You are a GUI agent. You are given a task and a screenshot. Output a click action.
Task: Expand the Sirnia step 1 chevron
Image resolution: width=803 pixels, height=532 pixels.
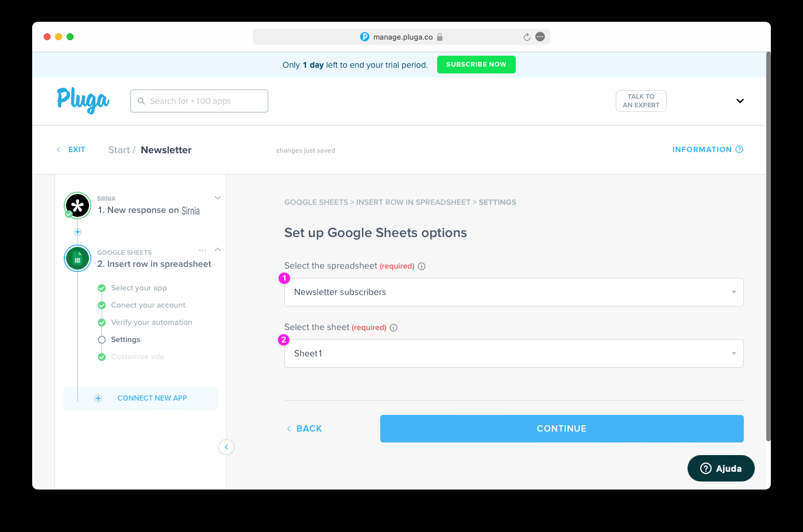218,197
